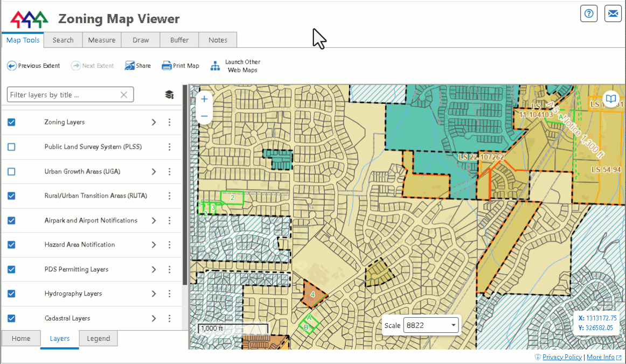Uncheck Airpark and Airport Notifications layer

[x=11, y=220]
